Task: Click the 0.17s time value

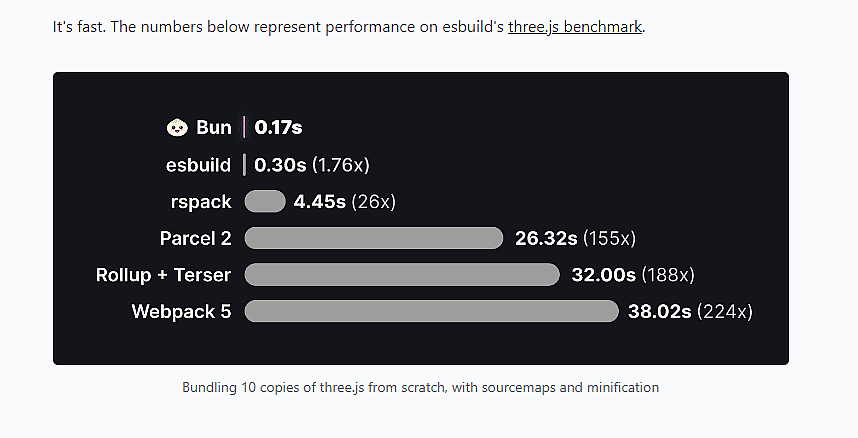Action: [279, 128]
